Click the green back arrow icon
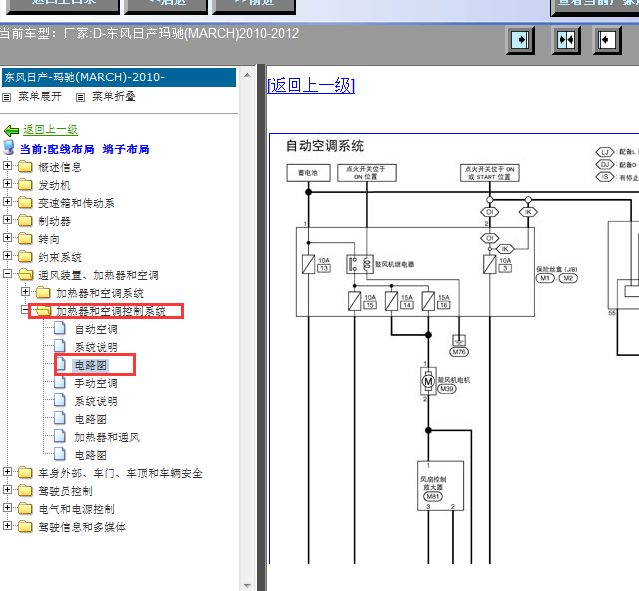639x591 pixels. pyautogui.click(x=11, y=130)
